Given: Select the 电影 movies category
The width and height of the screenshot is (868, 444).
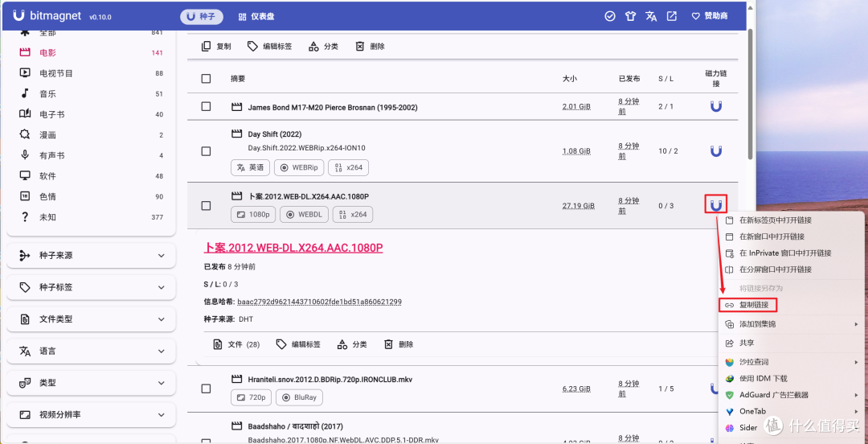Looking at the screenshot, I should pos(92,52).
